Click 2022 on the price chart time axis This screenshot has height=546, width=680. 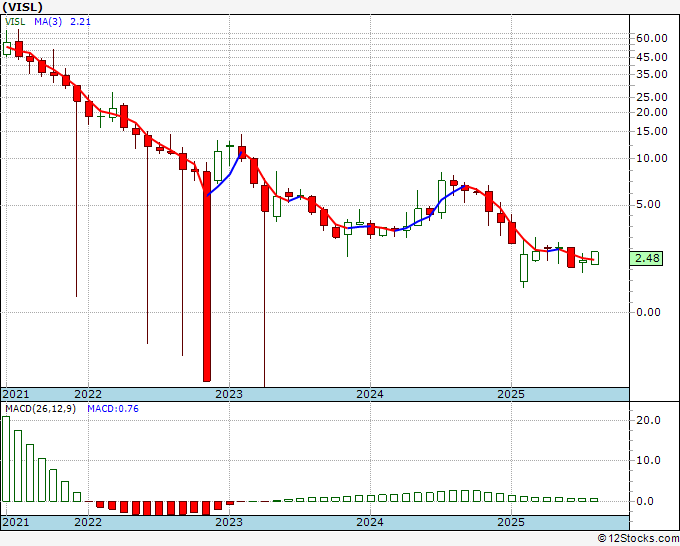pos(88,394)
